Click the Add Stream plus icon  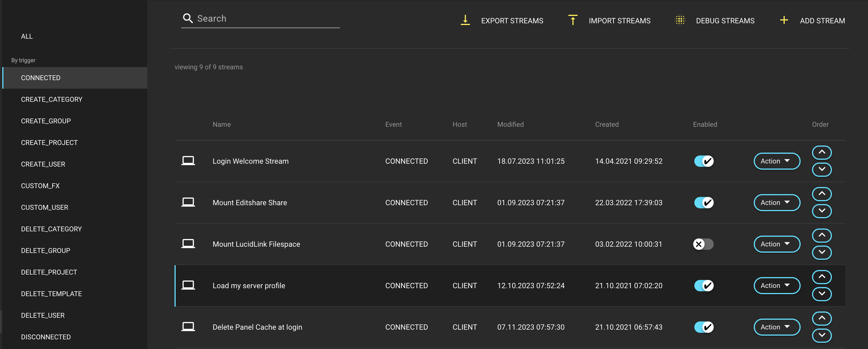(x=784, y=20)
